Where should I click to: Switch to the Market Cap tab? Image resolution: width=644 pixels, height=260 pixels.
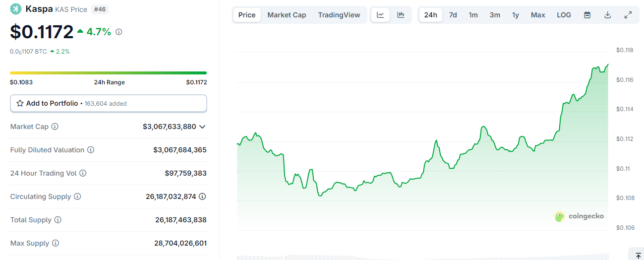pos(287,15)
